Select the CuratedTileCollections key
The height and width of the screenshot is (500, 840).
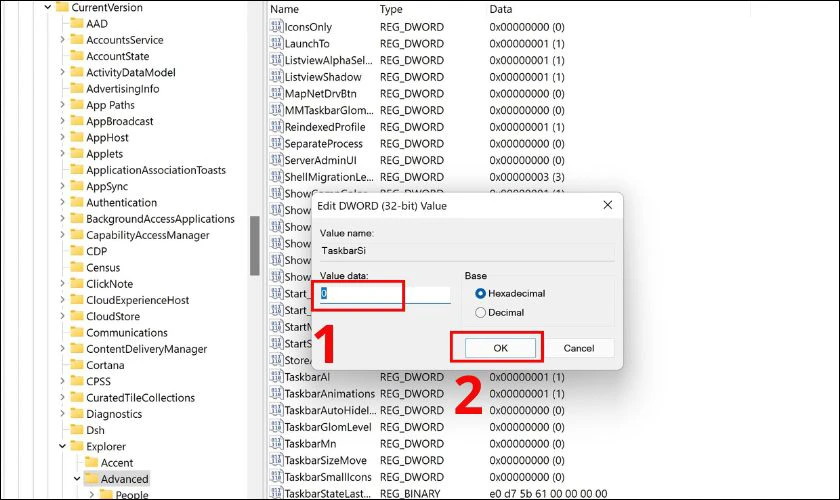coord(140,398)
